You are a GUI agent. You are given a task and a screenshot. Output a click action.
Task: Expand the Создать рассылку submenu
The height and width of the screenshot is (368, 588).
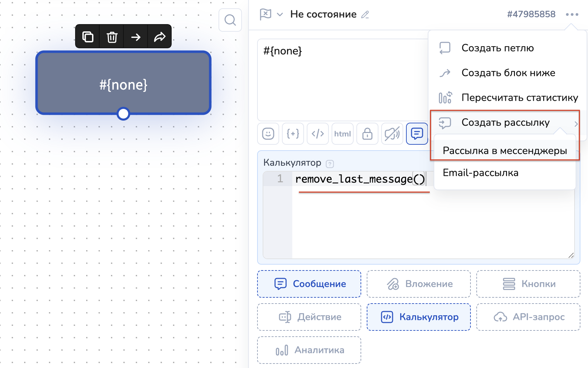click(x=505, y=123)
